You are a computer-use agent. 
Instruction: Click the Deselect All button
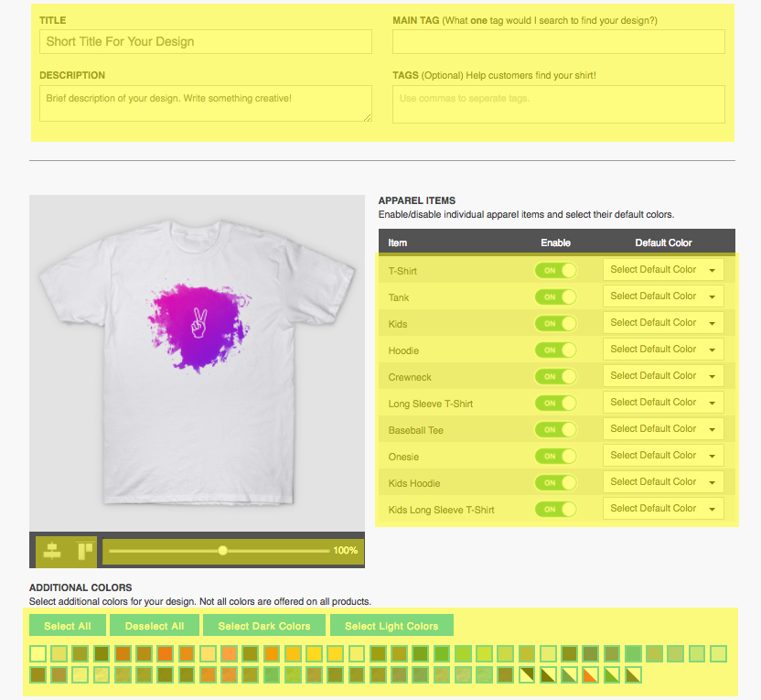pos(154,625)
